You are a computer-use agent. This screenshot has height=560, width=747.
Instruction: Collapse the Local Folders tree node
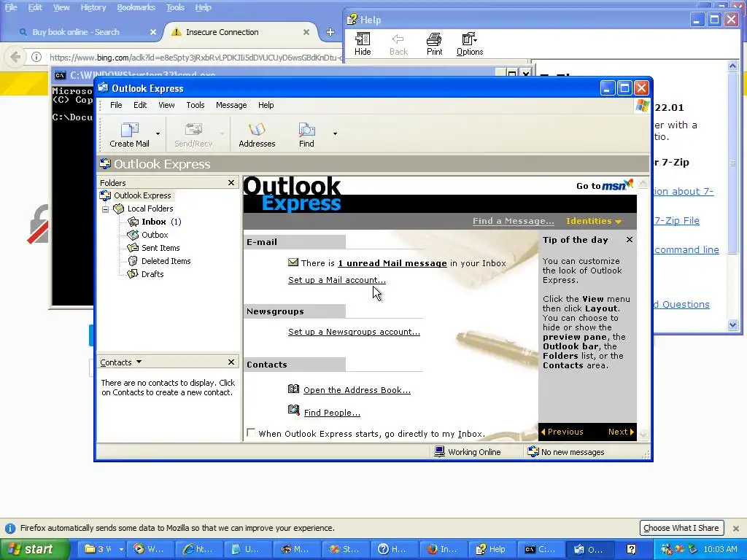(x=105, y=209)
